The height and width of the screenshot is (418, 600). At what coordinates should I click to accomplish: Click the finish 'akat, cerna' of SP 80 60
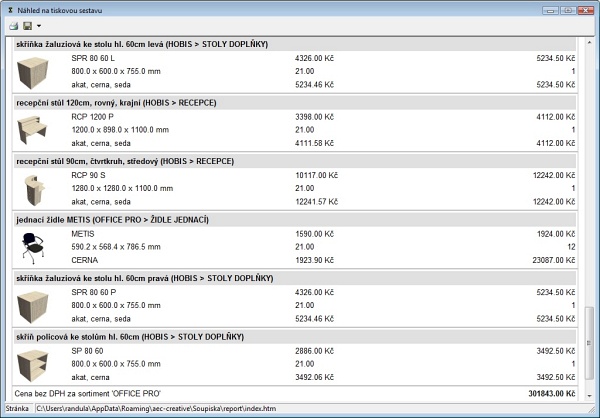tap(90, 377)
